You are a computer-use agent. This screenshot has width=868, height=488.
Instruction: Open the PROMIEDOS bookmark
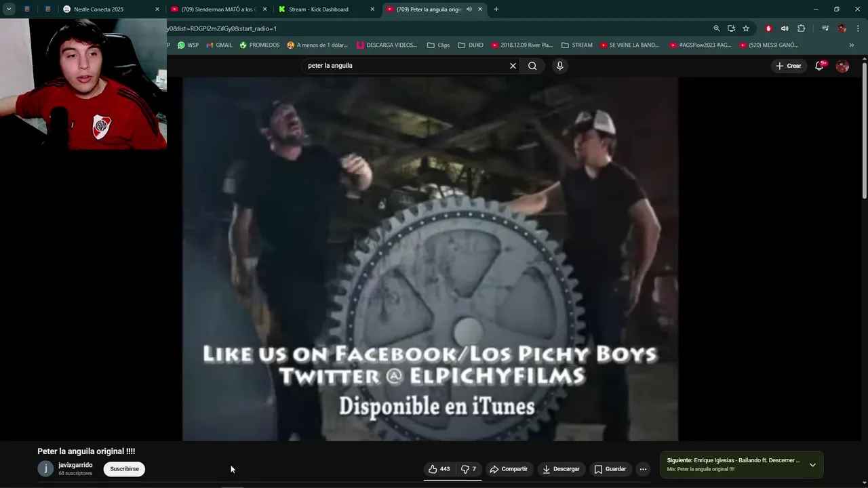[259, 45]
